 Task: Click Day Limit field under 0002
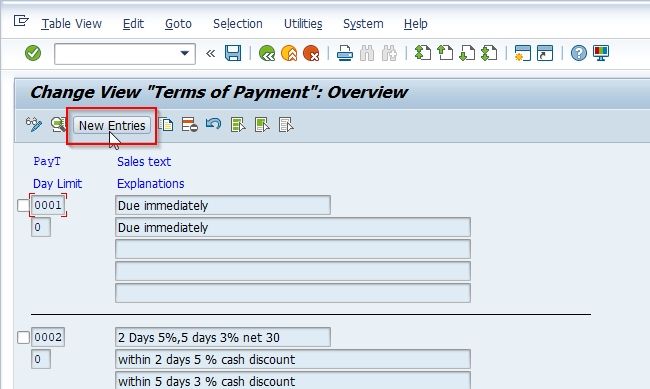tap(41, 359)
